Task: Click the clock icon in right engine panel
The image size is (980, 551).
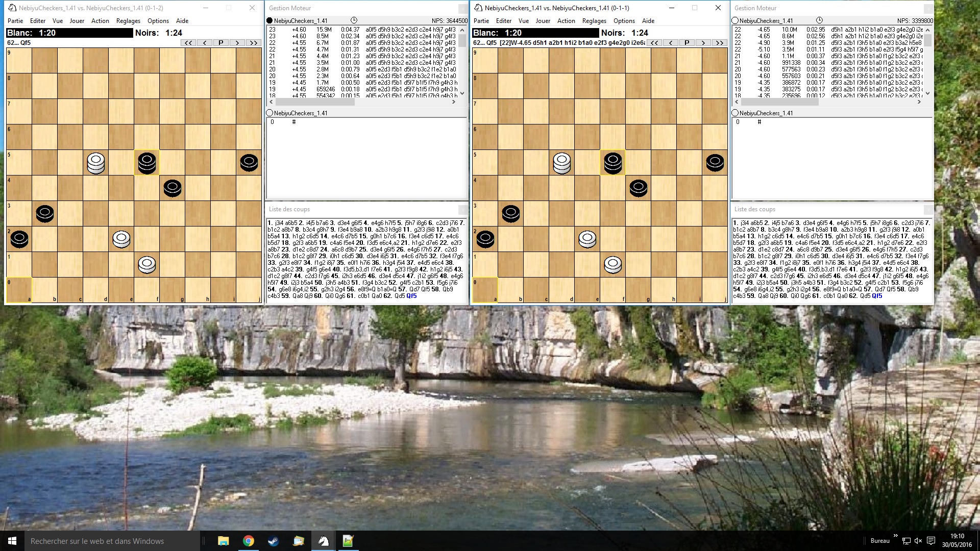Action: coord(819,20)
